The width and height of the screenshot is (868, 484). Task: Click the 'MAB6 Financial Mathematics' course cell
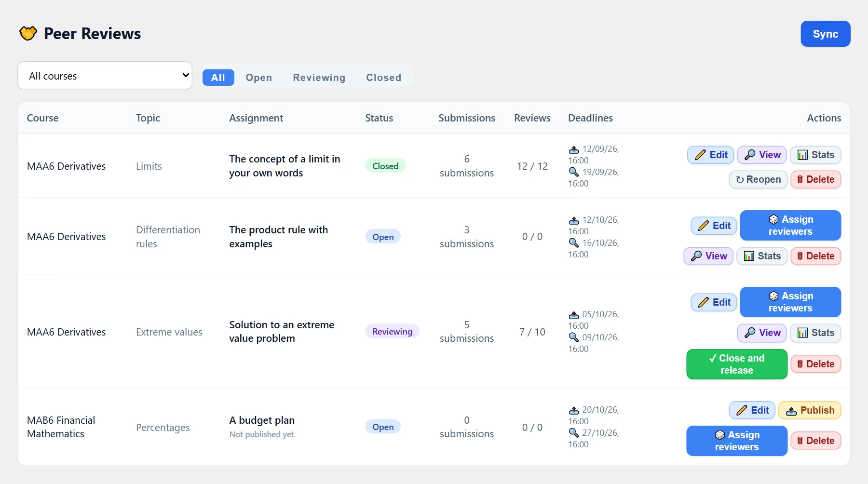click(61, 427)
